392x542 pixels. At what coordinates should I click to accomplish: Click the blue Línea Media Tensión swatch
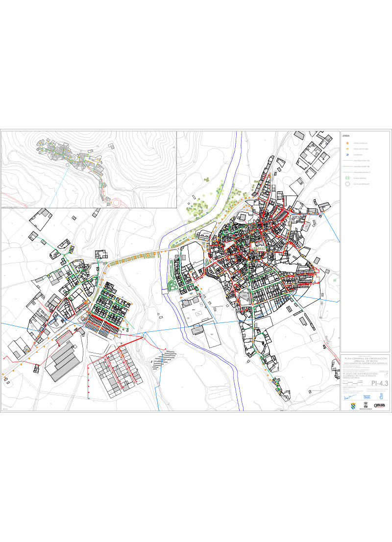coord(346,172)
